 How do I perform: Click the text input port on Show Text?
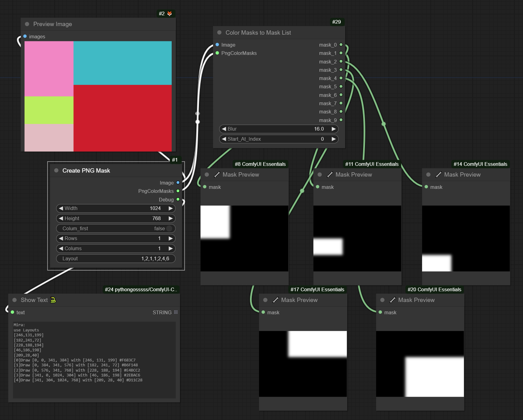(x=13, y=312)
